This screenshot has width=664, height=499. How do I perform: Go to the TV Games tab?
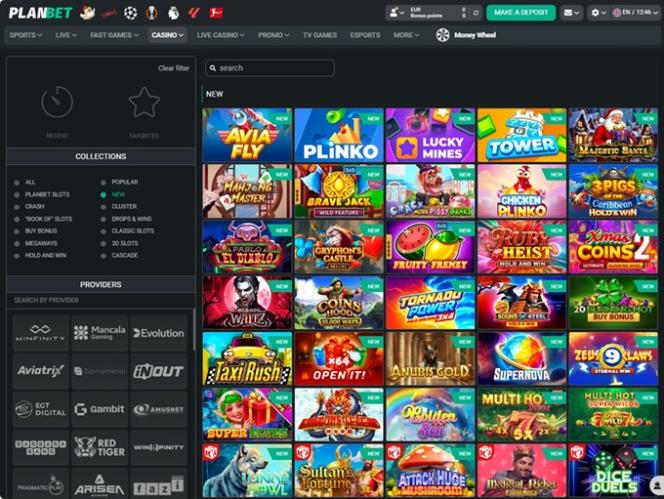[319, 35]
